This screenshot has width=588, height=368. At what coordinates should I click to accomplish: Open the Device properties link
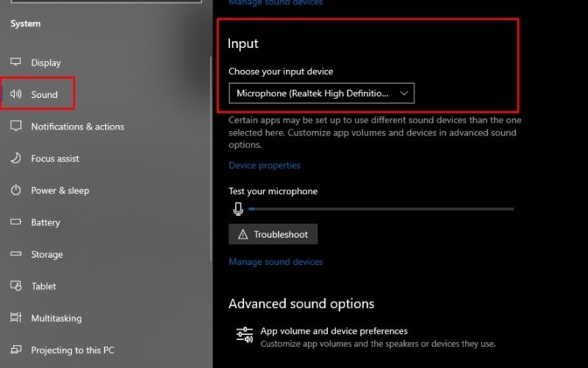pyautogui.click(x=265, y=166)
